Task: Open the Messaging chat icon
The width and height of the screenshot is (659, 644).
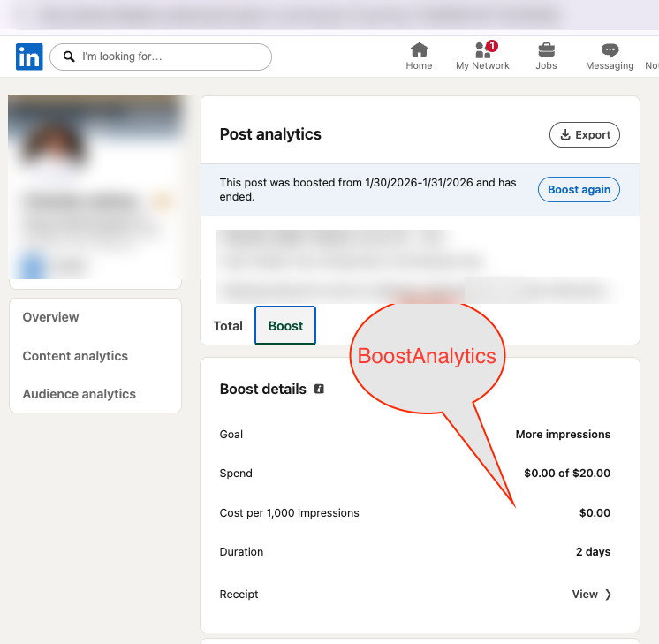Action: (610, 50)
